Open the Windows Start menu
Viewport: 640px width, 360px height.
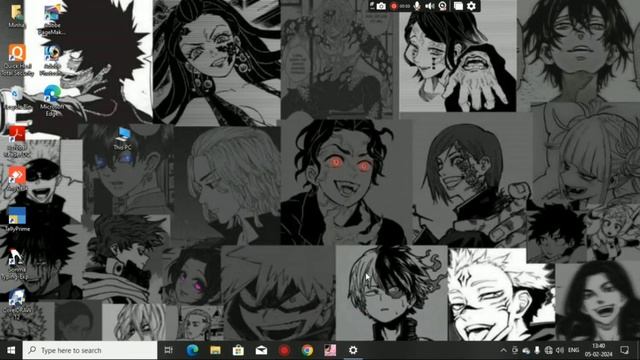(11, 350)
